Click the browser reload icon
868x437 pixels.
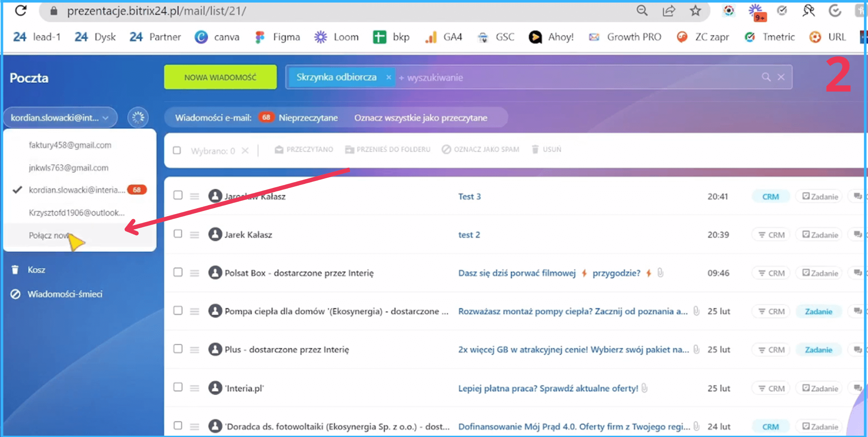[20, 11]
